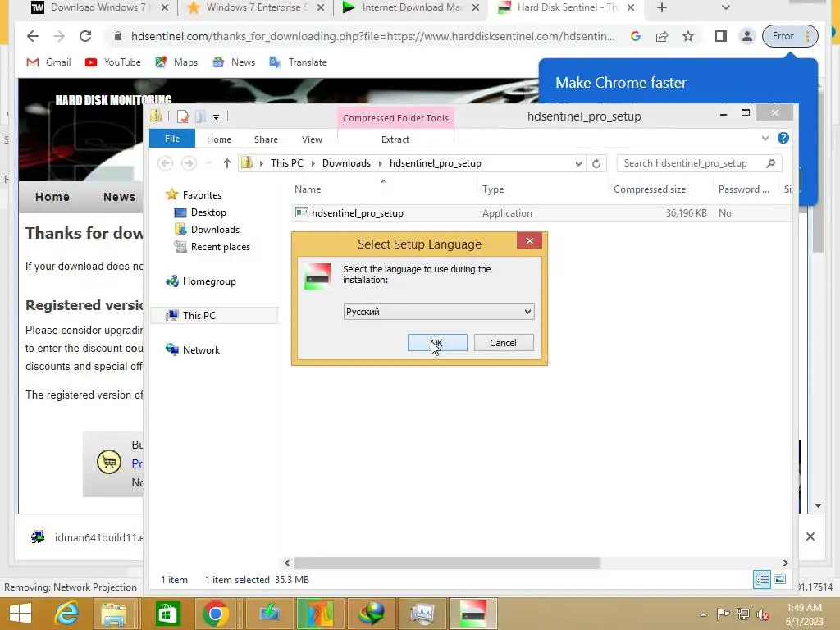840x630 pixels.
Task: Switch to the View ribbon tab
Action: tap(312, 139)
